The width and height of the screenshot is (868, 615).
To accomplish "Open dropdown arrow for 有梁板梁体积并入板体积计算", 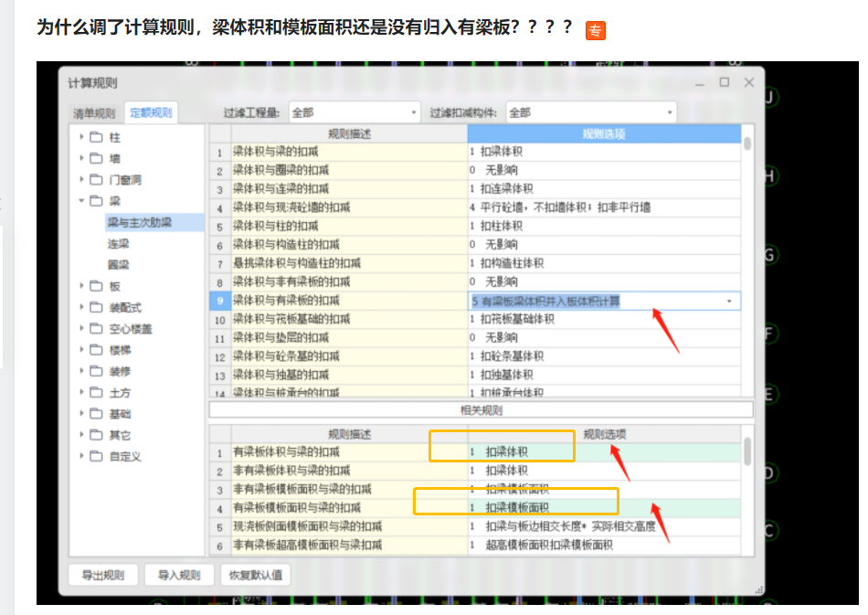I will 729,302.
